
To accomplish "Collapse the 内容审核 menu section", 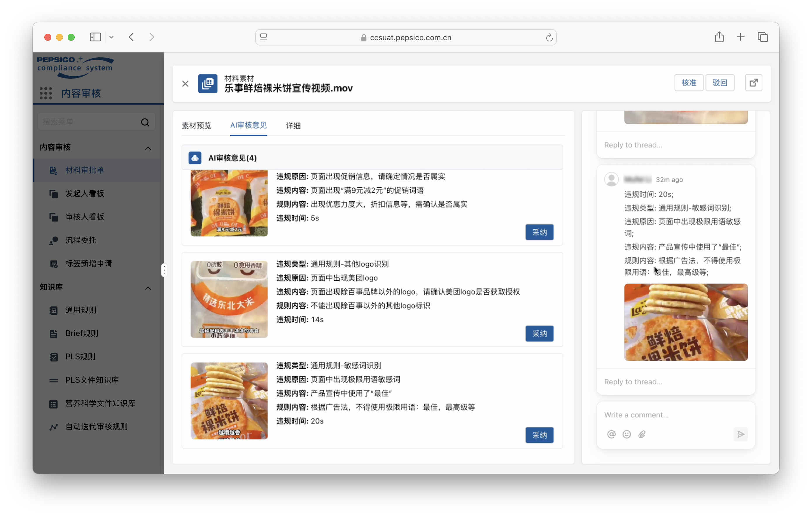I will (x=148, y=148).
